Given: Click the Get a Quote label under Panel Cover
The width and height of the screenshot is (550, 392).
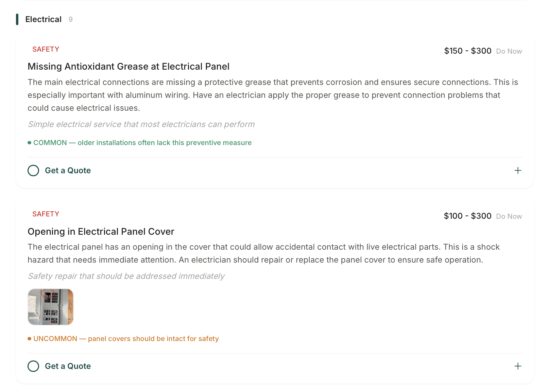Looking at the screenshot, I should (68, 366).
